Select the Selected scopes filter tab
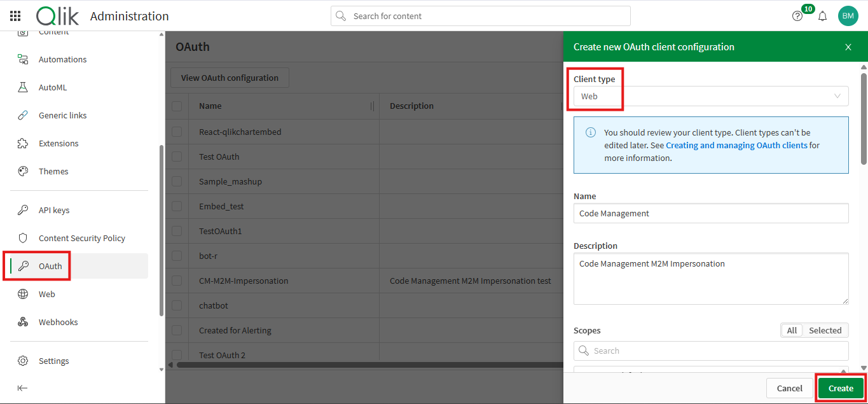Screen dimensions: 868x404 pos(825,330)
